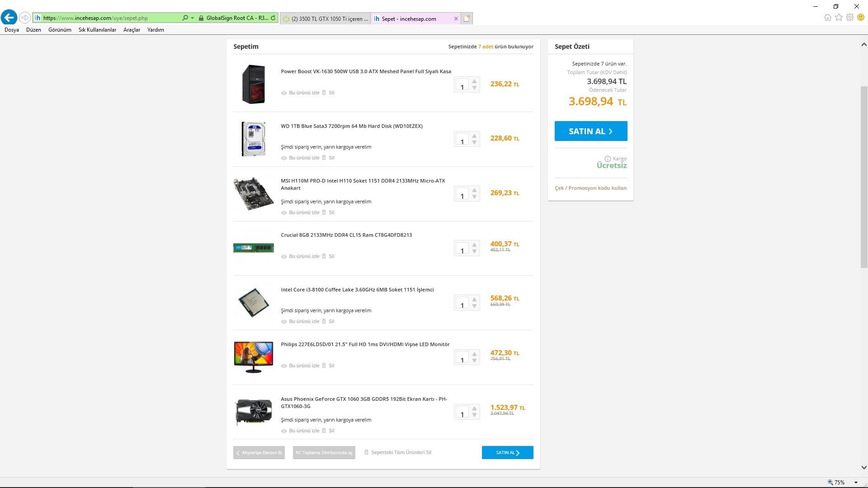
Task: Click the large SATIN AL button in summary
Action: pyautogui.click(x=590, y=131)
